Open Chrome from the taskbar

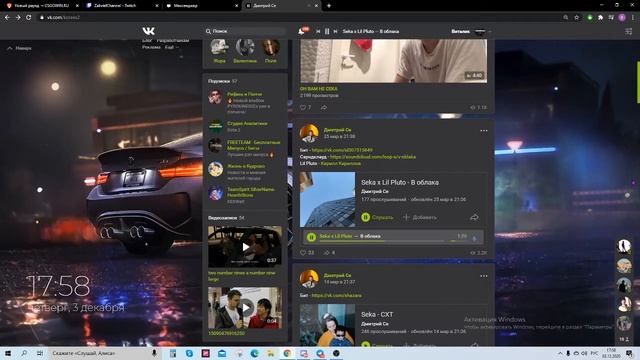click(x=287, y=353)
